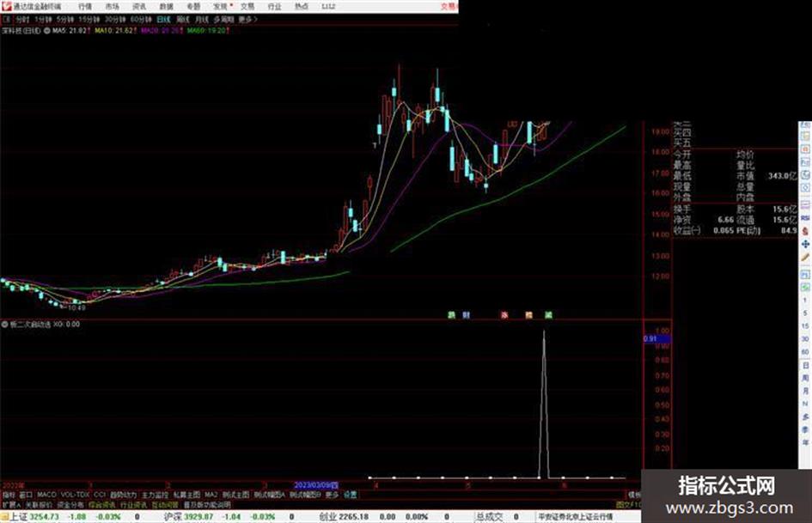The image size is (812, 523).
Task: Click the MA10: 21.62 value
Action: tap(113, 31)
